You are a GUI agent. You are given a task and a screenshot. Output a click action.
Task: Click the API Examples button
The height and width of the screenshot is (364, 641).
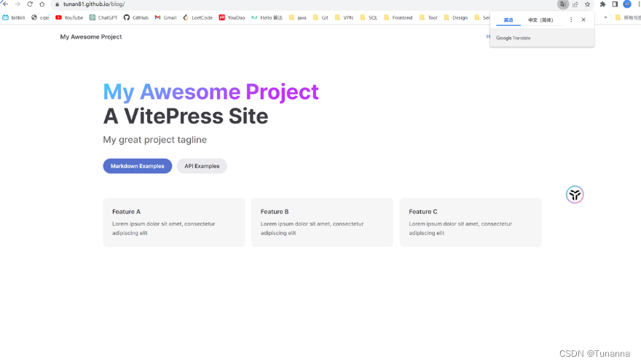pos(202,166)
